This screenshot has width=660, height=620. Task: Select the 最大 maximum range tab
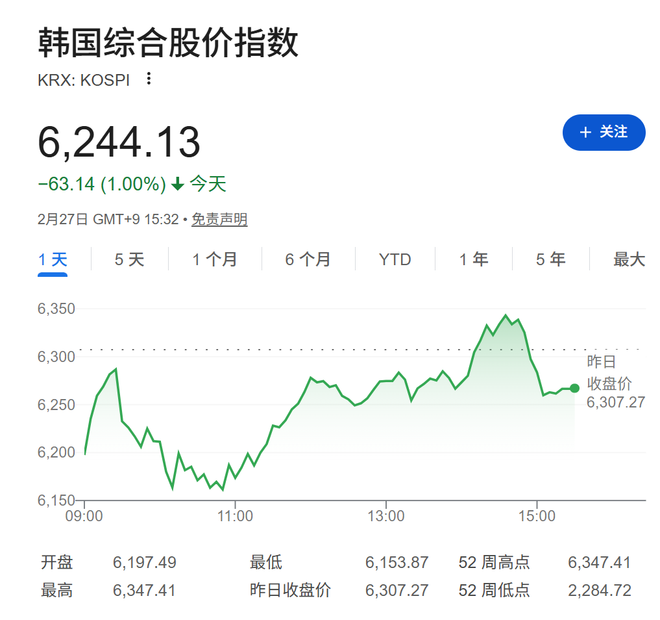(629, 260)
